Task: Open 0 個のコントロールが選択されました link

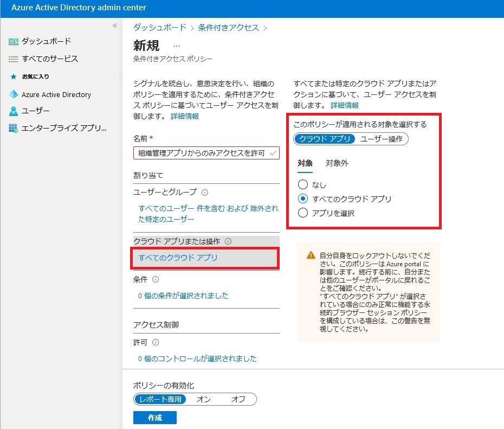Action: [197, 358]
